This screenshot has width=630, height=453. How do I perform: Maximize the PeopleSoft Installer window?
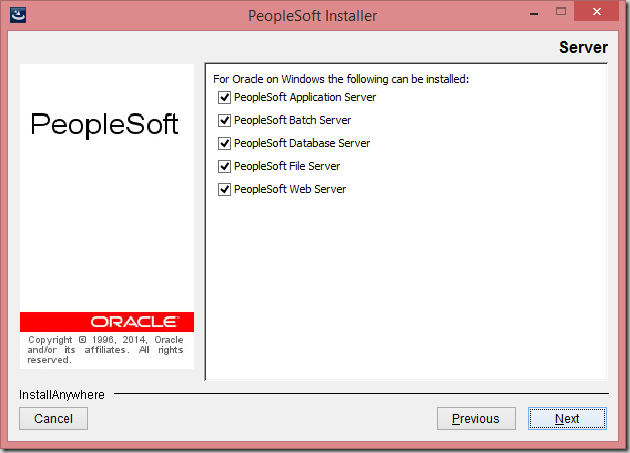pyautogui.click(x=561, y=12)
